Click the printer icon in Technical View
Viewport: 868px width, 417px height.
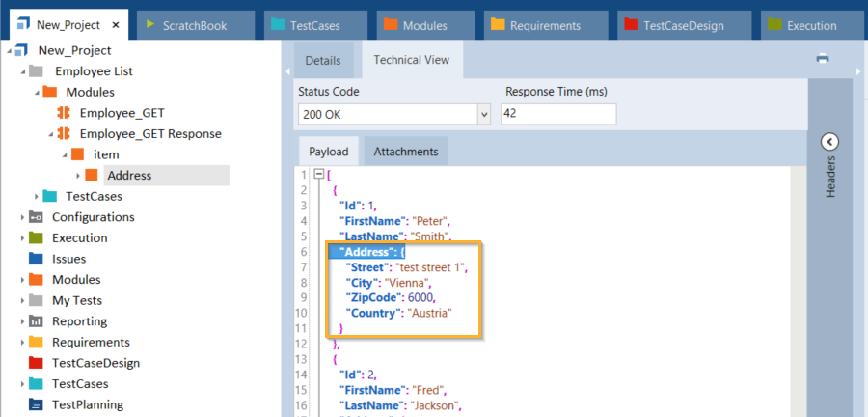point(823,58)
